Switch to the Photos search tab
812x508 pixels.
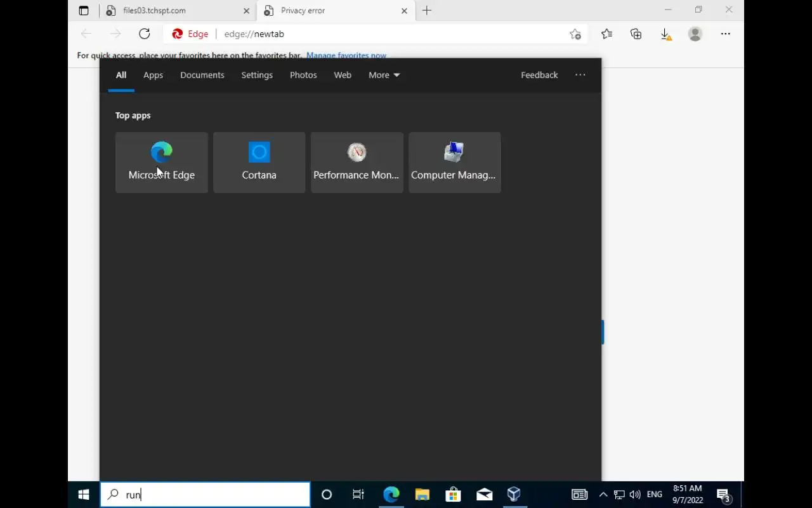coord(303,75)
